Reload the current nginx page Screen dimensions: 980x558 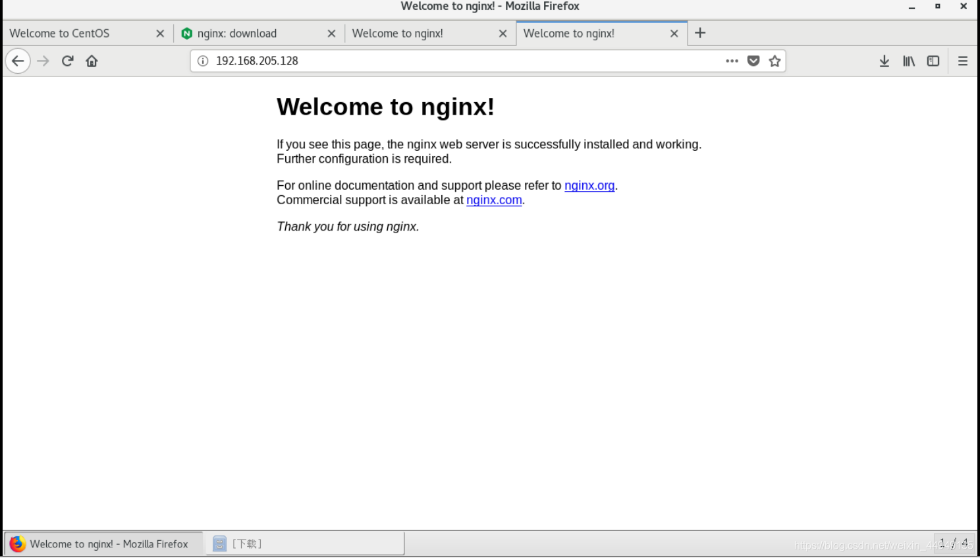[67, 61]
